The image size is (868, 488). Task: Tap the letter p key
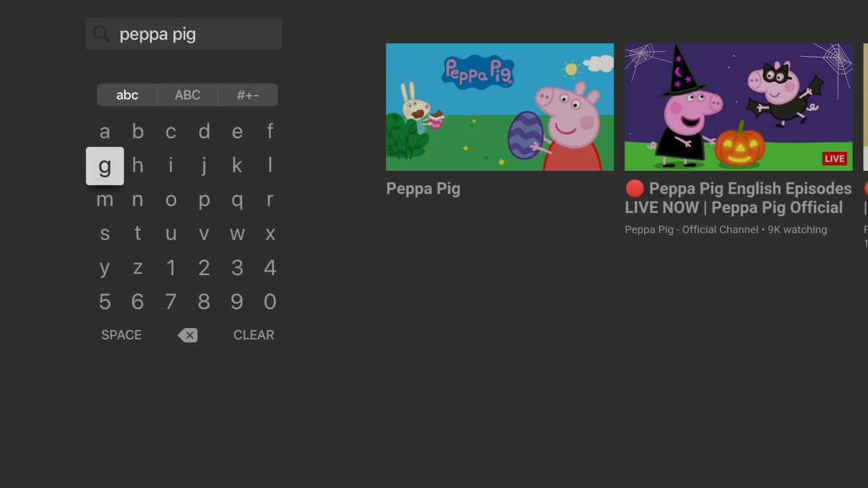pos(204,200)
